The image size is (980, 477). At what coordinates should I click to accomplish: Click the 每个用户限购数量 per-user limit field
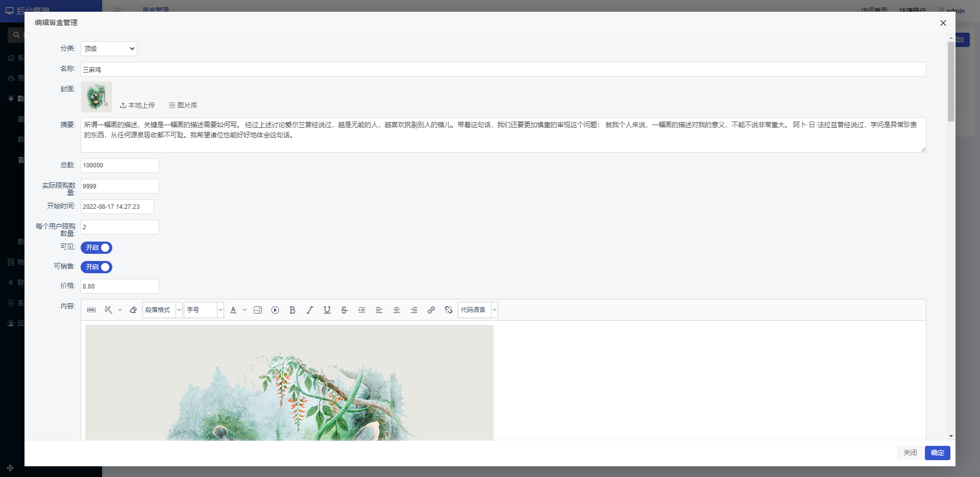[x=120, y=227]
